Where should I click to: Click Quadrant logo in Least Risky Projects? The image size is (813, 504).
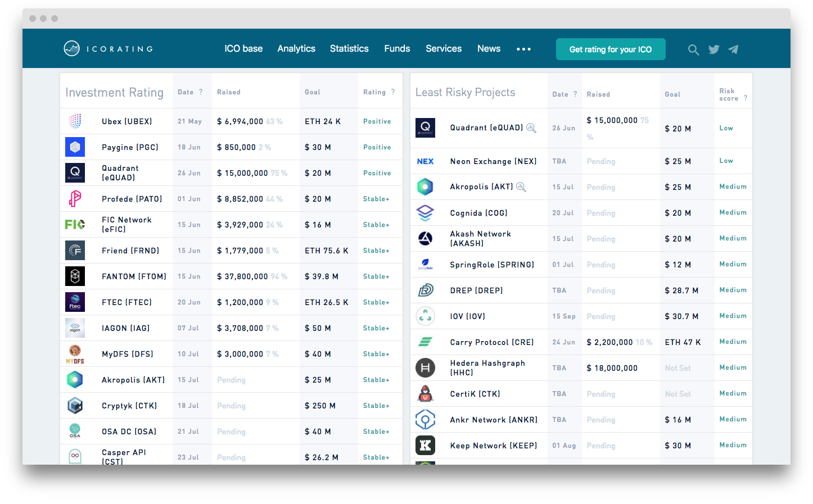pos(425,128)
